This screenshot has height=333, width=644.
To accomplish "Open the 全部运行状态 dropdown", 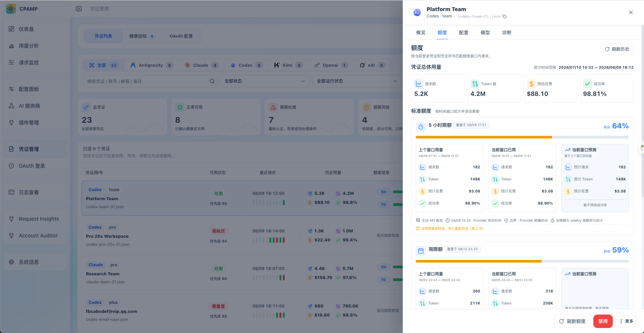I will [x=357, y=81].
